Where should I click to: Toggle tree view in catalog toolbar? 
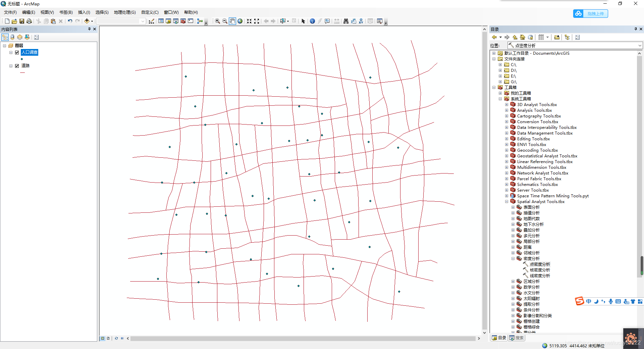point(567,37)
